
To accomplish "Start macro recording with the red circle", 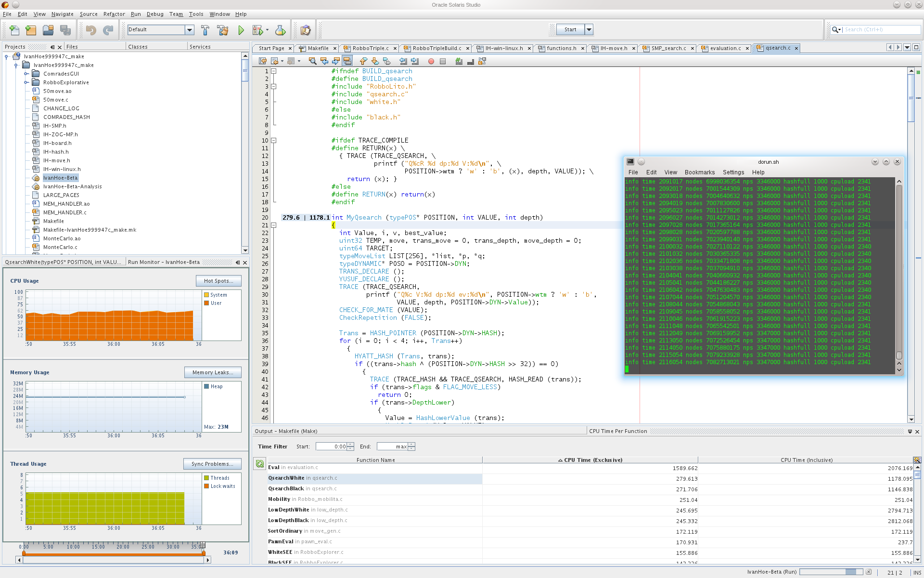I will coord(431,61).
